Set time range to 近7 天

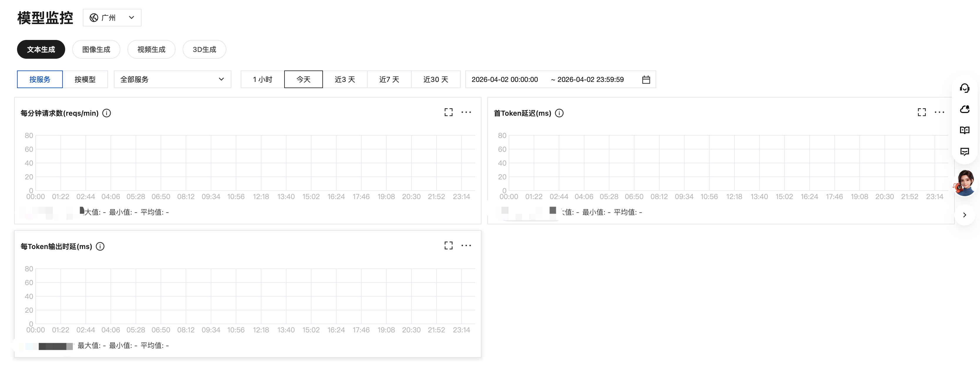tap(389, 80)
